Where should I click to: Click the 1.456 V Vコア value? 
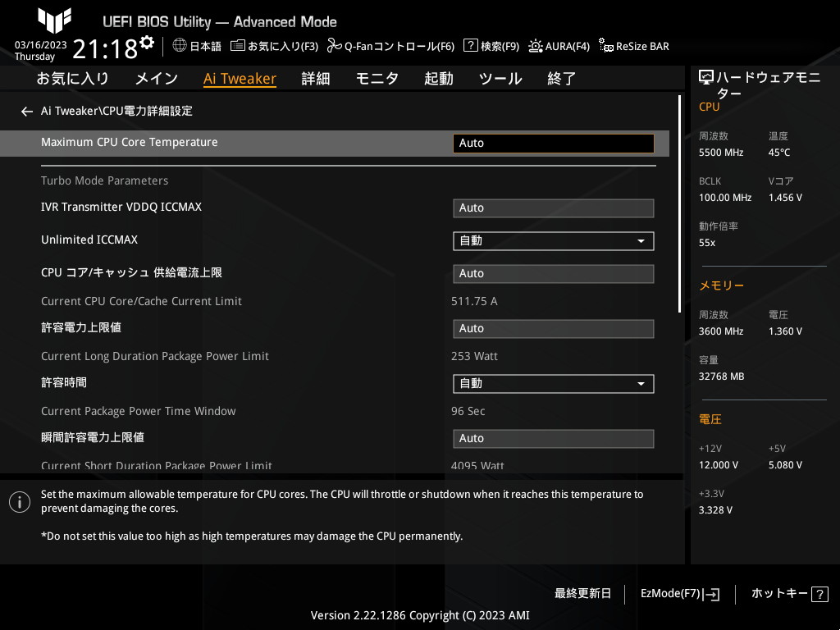click(x=785, y=198)
